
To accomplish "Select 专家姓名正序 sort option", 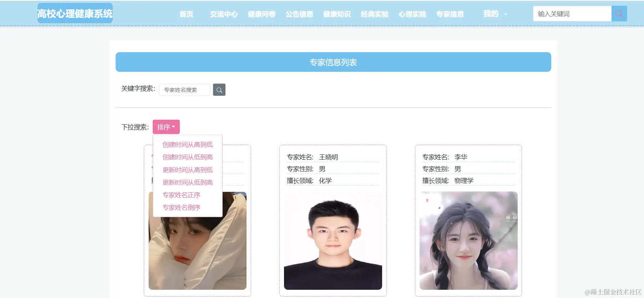I will coord(182,195).
